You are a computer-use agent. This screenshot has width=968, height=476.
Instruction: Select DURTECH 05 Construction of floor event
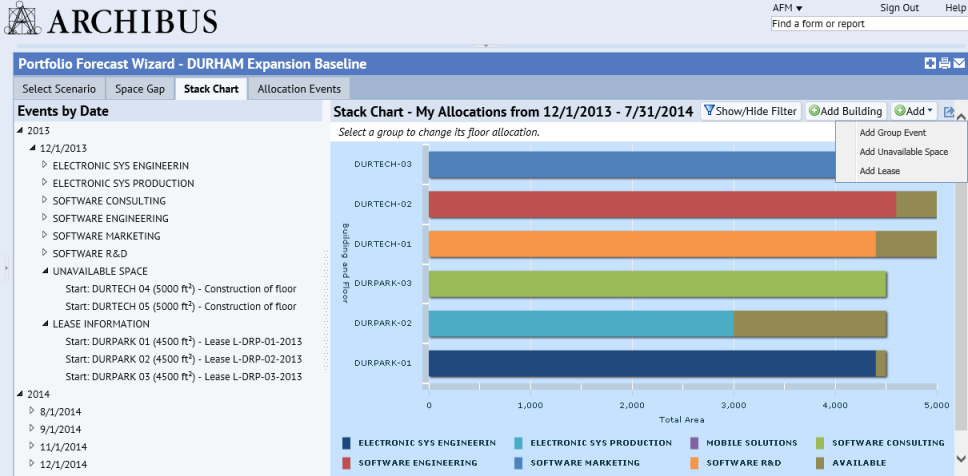click(181, 306)
